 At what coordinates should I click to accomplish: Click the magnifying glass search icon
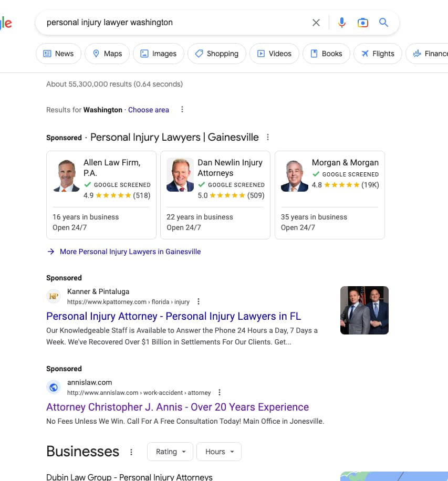click(383, 23)
